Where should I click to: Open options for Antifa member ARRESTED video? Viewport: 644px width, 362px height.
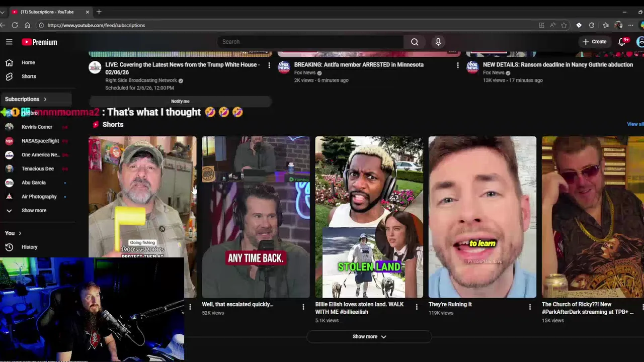click(458, 65)
